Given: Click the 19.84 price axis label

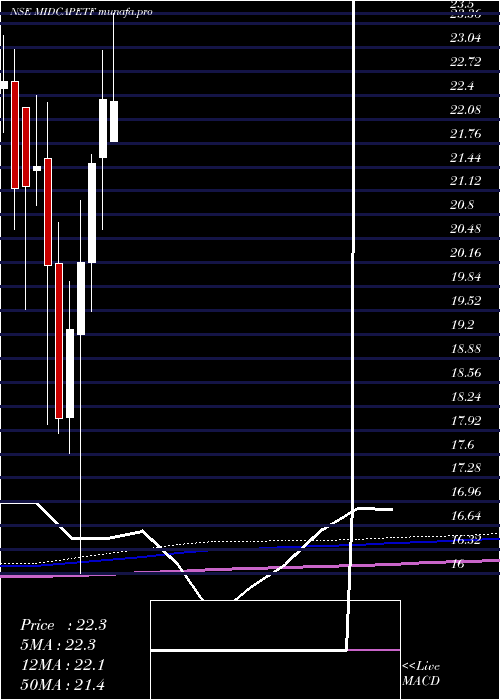Looking at the screenshot, I should tap(466, 277).
